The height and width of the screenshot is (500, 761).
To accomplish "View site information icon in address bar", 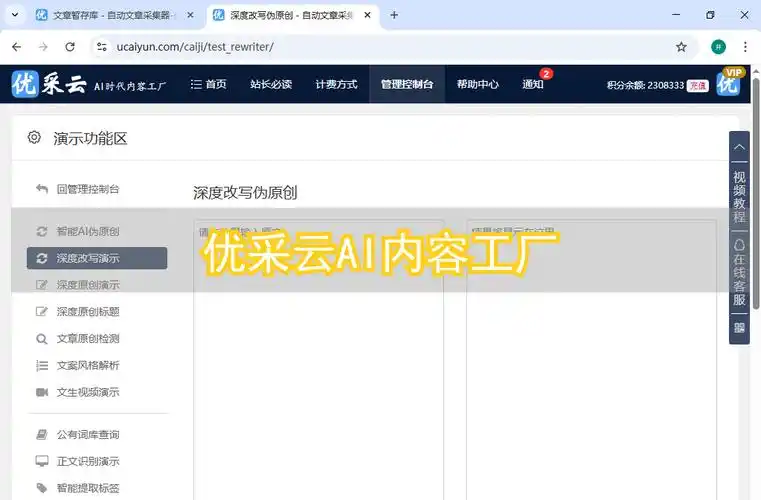I will tap(102, 47).
